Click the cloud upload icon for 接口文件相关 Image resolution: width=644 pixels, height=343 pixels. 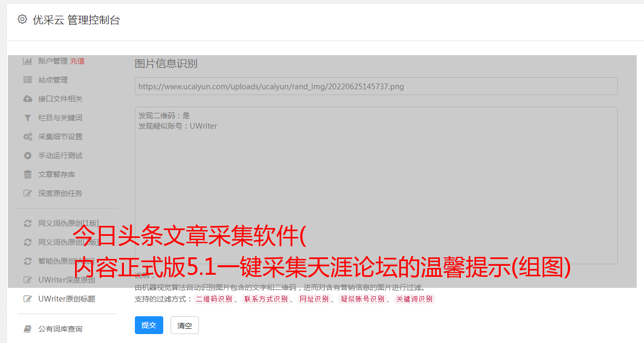pyautogui.click(x=28, y=99)
